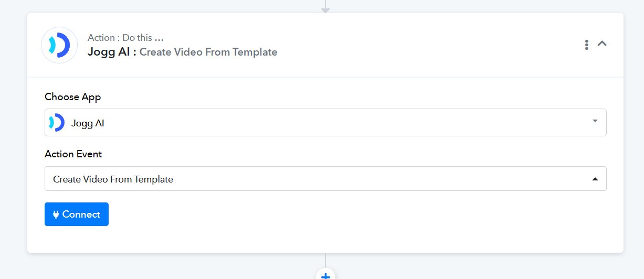Click the small Jogg AI logo in Choose App field

(56, 123)
